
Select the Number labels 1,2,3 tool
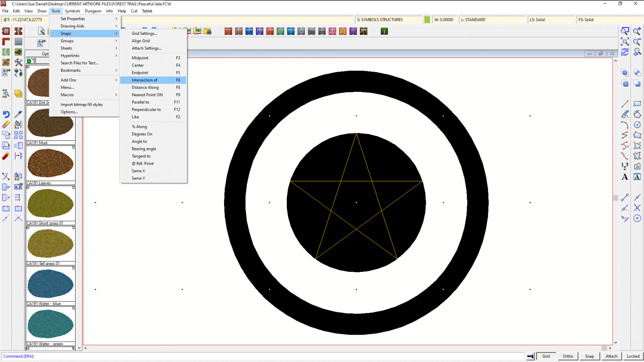pos(625,166)
